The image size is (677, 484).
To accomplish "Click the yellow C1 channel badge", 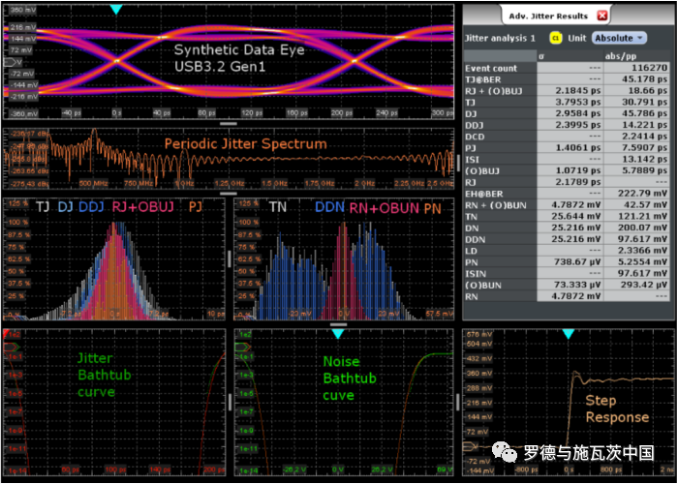I will [554, 37].
